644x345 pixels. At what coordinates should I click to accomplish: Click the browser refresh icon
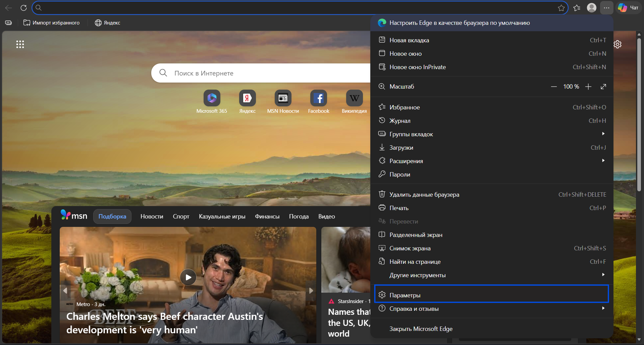23,8
